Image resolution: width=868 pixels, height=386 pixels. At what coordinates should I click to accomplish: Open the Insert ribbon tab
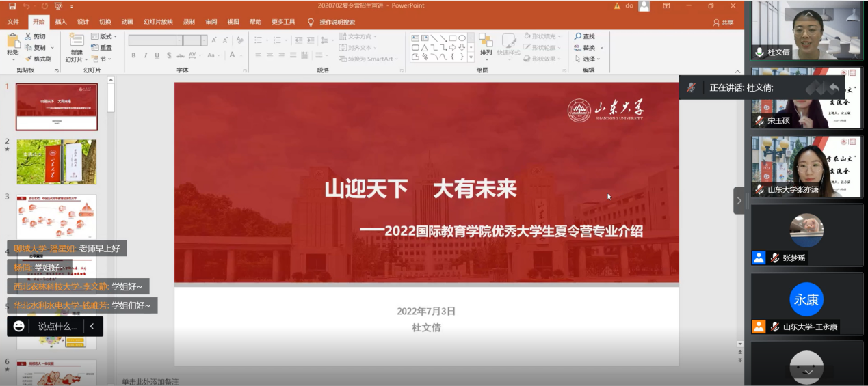(x=61, y=22)
